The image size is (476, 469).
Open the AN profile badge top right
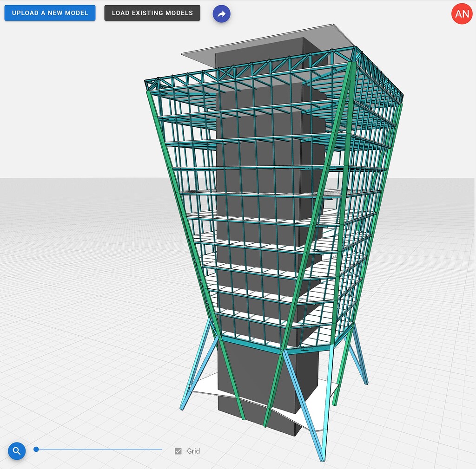coord(462,13)
